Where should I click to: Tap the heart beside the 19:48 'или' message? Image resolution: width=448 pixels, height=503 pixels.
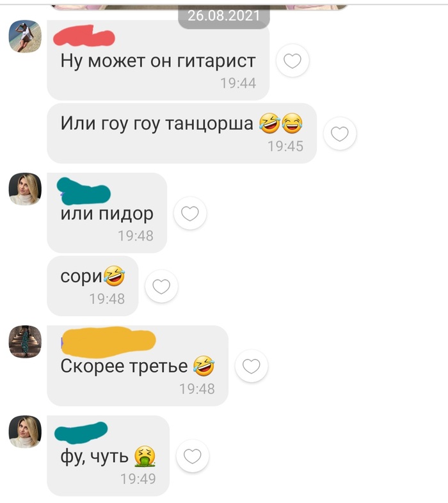[190, 213]
